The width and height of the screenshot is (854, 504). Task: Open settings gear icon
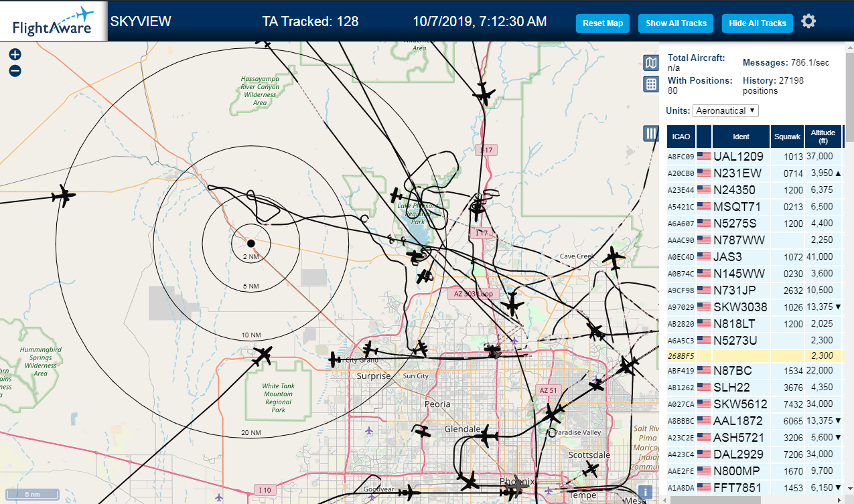point(808,21)
